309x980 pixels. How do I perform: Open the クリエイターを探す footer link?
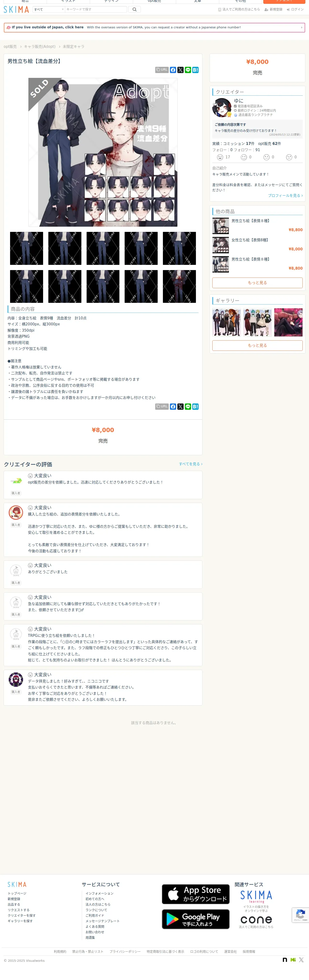click(22, 916)
